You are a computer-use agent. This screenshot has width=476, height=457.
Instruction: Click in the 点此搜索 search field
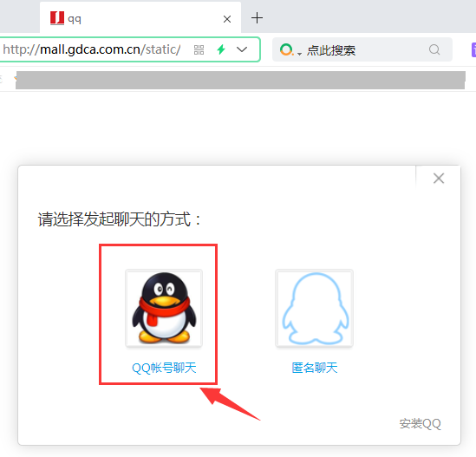point(362,49)
